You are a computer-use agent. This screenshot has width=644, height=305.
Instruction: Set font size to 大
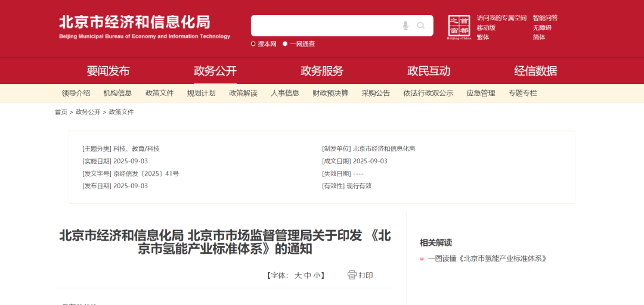298,275
